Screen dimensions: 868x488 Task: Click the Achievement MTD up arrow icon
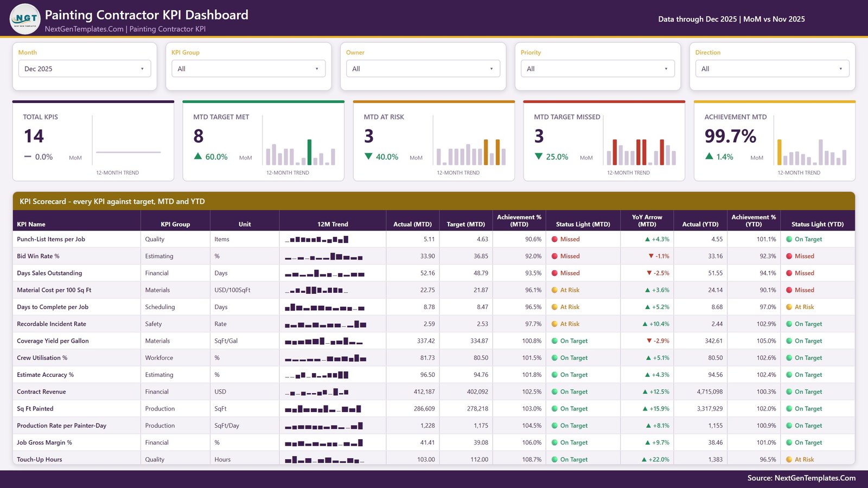click(x=709, y=156)
